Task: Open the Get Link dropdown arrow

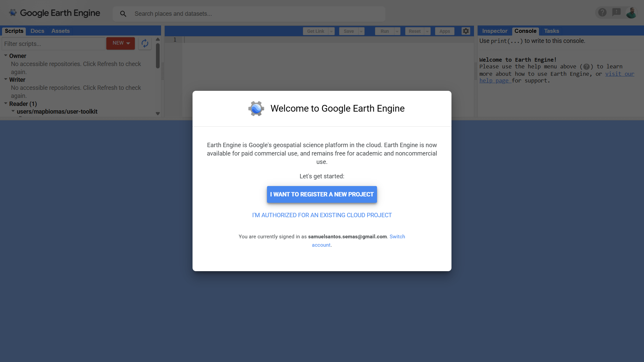Action: click(x=331, y=31)
